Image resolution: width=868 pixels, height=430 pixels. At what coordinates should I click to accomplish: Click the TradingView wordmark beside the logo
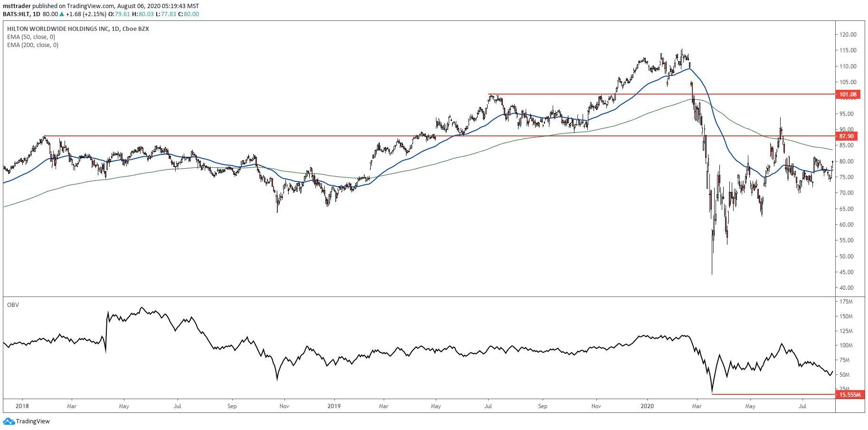tap(33, 421)
